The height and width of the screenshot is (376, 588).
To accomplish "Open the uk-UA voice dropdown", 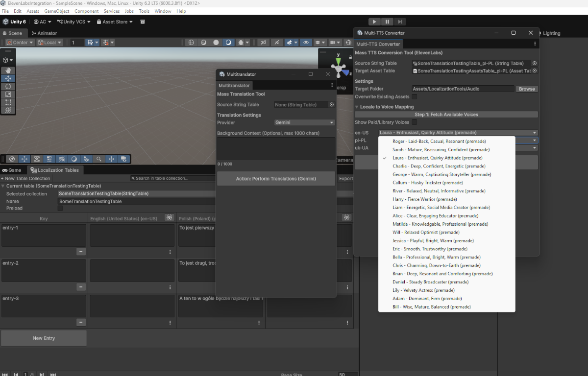I will (527, 148).
